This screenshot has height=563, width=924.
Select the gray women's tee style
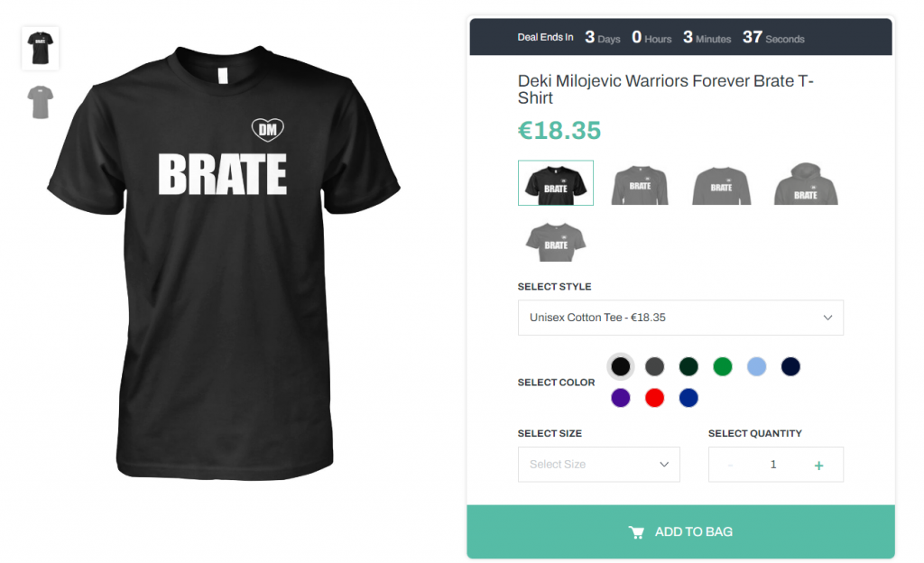pyautogui.click(x=556, y=242)
